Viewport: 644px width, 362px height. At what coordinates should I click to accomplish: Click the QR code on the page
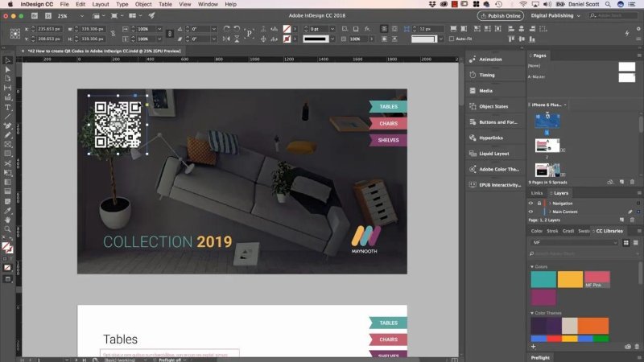pos(118,125)
